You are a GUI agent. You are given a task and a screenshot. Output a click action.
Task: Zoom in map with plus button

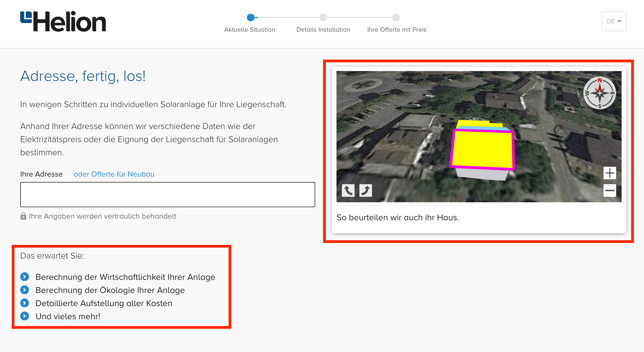[x=610, y=173]
